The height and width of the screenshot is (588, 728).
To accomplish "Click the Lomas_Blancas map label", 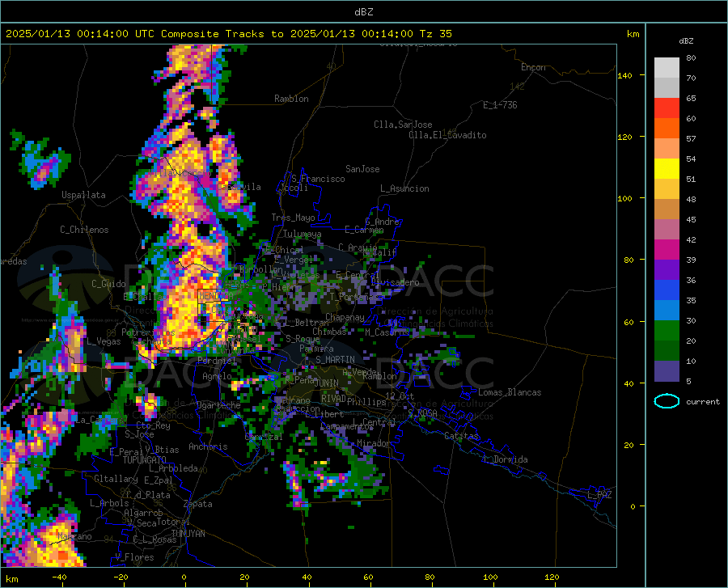I will (510, 392).
